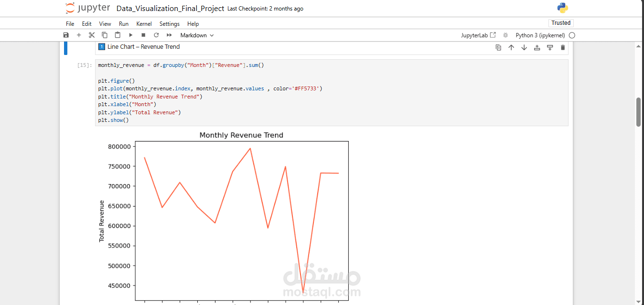Duplicate the cell from its hover toolbar
Screen dimensions: 644x305
[x=498, y=47]
